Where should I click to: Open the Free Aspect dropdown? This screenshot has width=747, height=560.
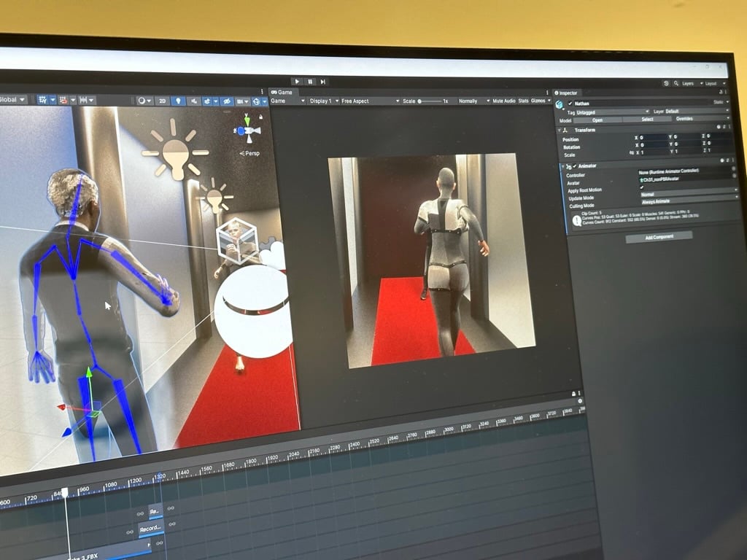click(x=368, y=101)
